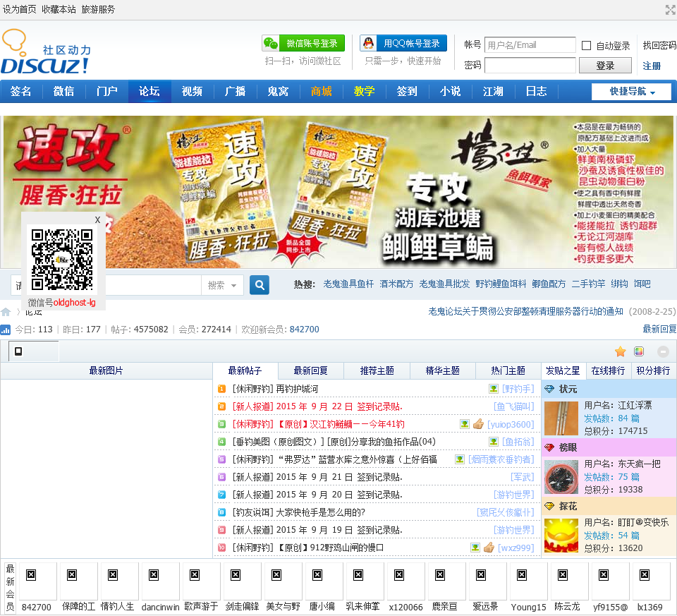The image size is (677, 616).
Task: Open the 门户 nav item
Action: [106, 91]
